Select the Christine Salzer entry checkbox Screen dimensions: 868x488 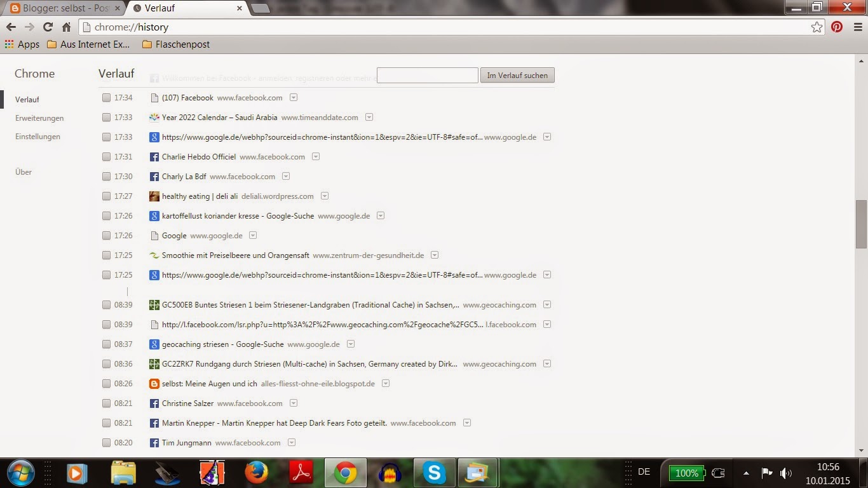pos(106,403)
